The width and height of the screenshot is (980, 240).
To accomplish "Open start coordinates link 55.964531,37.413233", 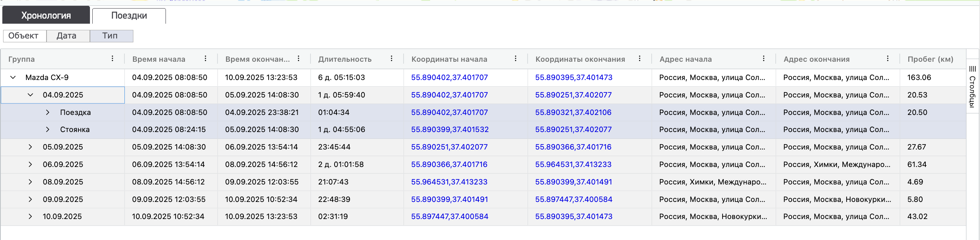I will coord(449,182).
